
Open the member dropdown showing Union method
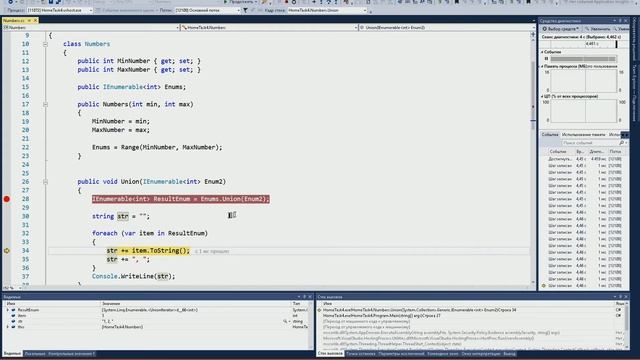(x=447, y=27)
